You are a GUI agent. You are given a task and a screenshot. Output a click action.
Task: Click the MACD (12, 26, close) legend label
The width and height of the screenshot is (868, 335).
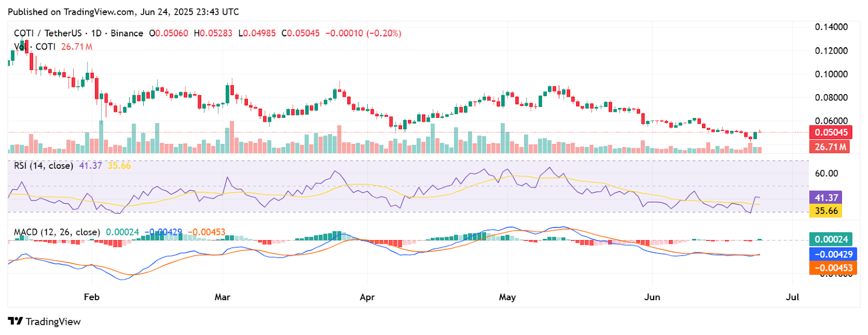pos(57,232)
